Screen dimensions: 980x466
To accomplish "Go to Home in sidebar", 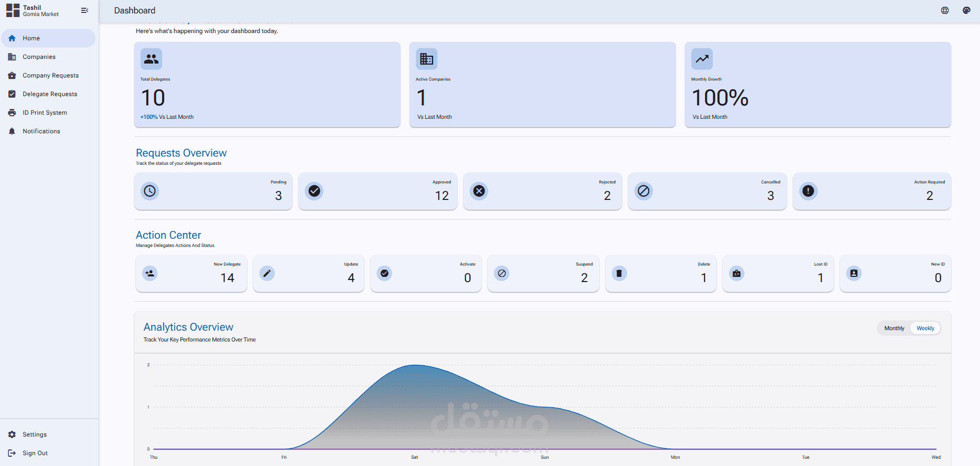I will pyautogui.click(x=48, y=38).
